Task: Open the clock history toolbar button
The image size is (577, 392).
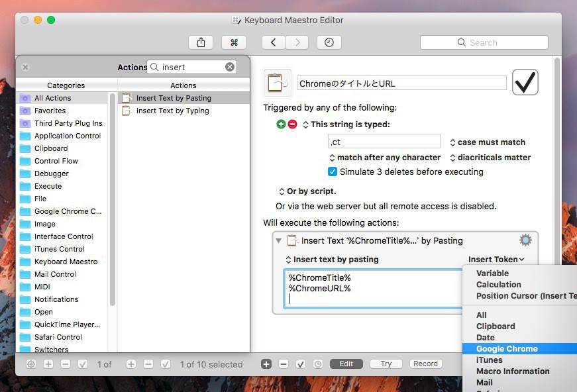Action: 329,42
